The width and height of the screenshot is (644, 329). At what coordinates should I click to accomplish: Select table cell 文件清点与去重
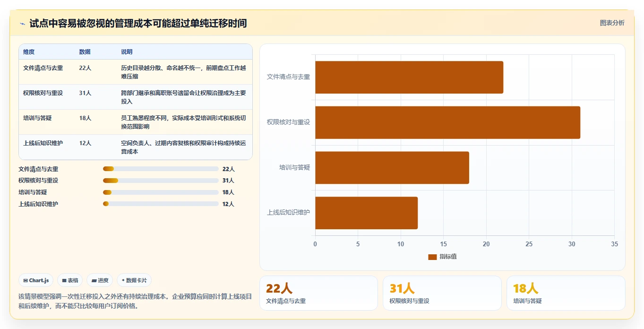43,68
